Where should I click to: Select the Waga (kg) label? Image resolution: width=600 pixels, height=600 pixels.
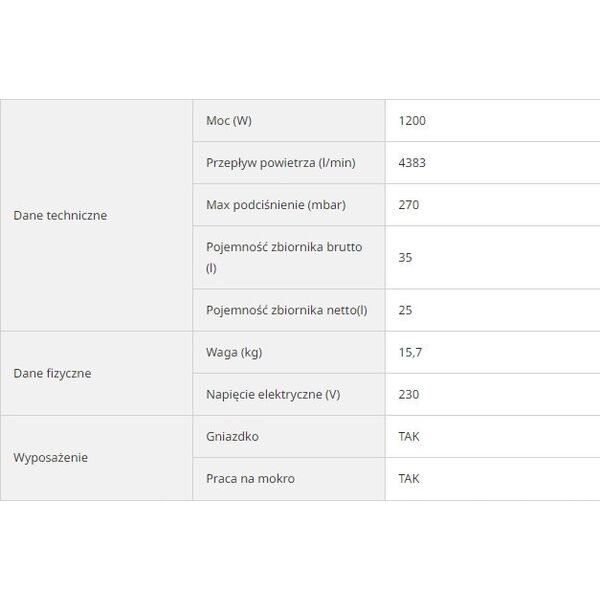[234, 352]
